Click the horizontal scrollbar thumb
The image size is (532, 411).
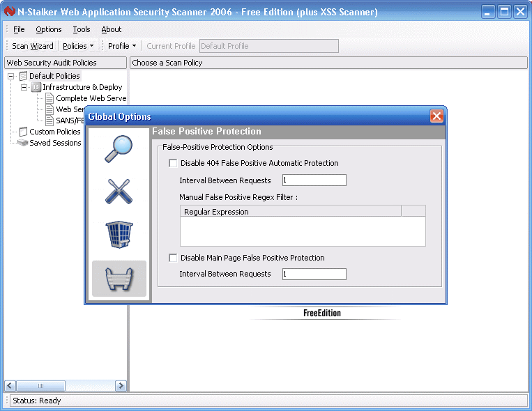coord(40,385)
